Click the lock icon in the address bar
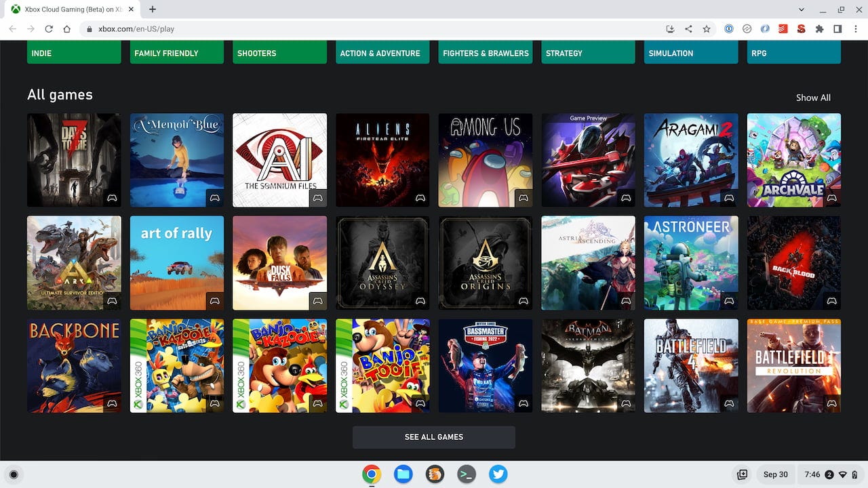Image resolution: width=868 pixels, height=488 pixels. coord(89,29)
